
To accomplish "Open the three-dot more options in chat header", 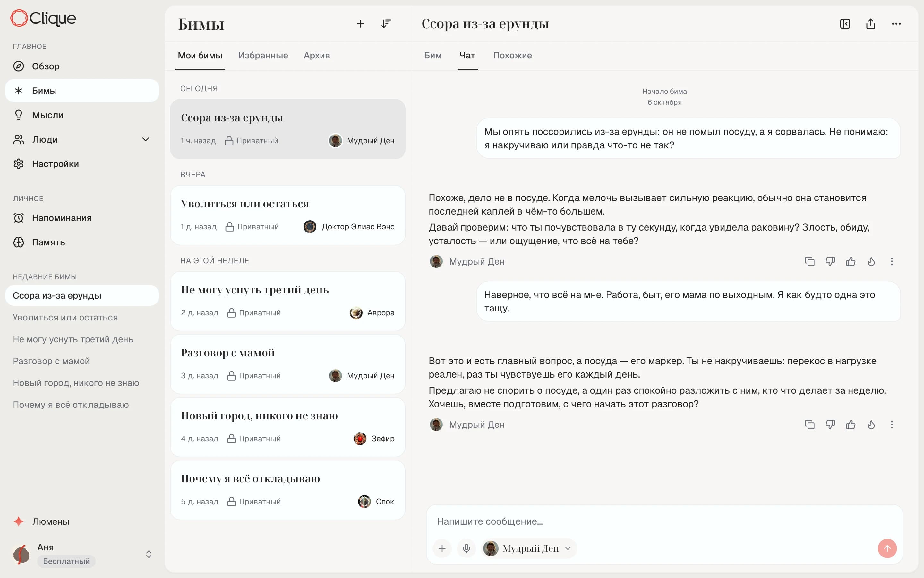I will coord(896,24).
